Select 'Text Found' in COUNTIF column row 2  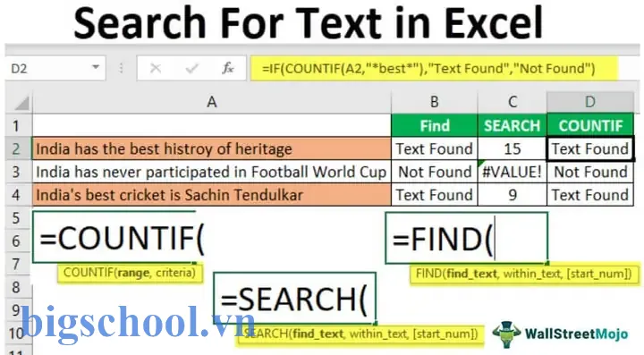(590, 148)
